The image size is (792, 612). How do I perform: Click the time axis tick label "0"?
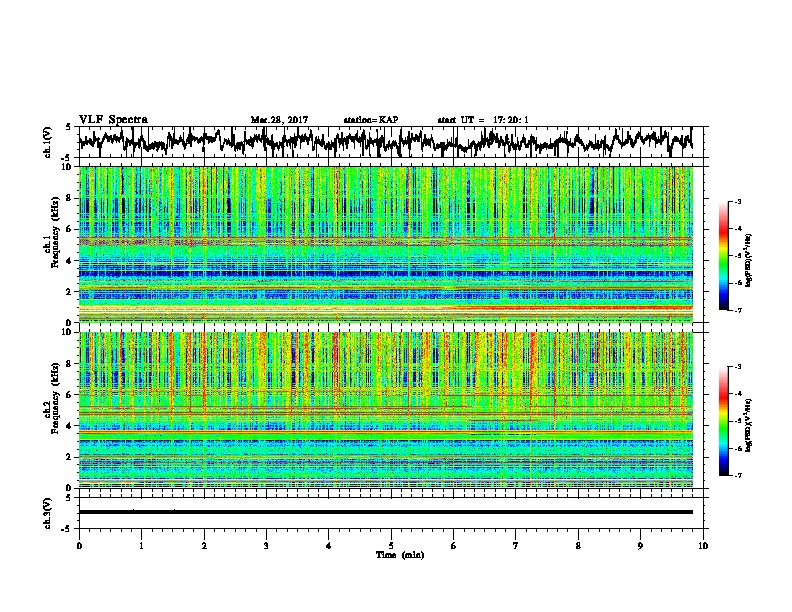(x=79, y=545)
